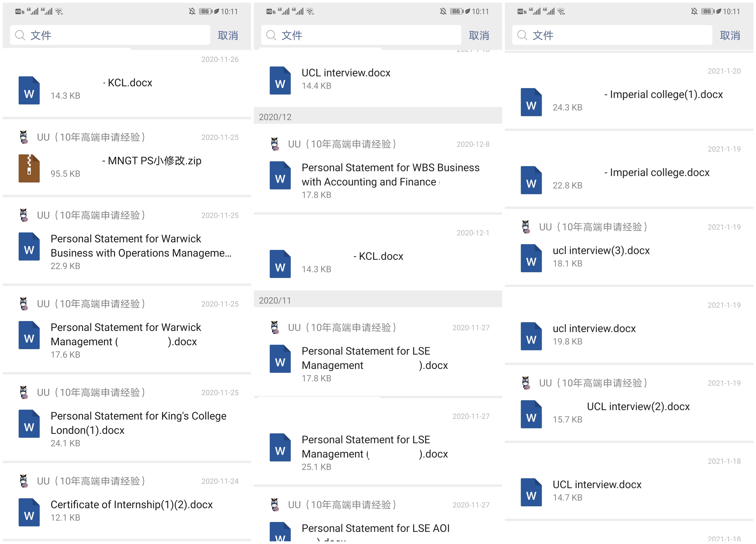Tap 取消 cancel in left screen
This screenshot has height=544, width=756.
coord(228,35)
